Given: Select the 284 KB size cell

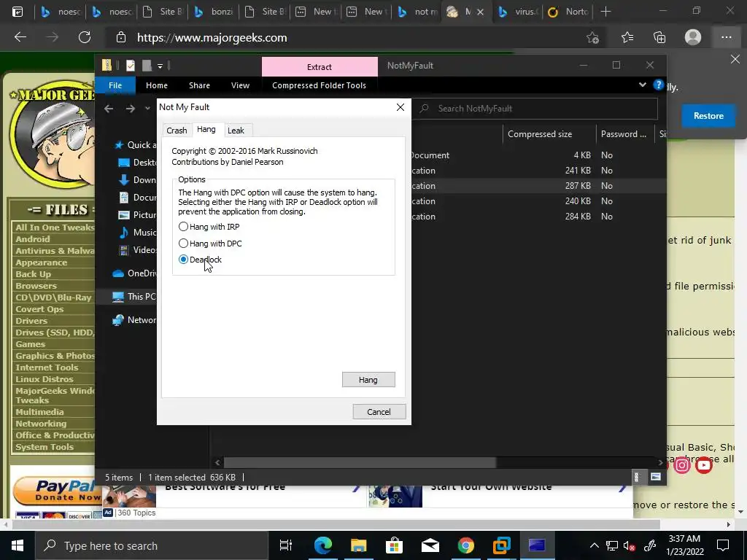Looking at the screenshot, I should 578,216.
